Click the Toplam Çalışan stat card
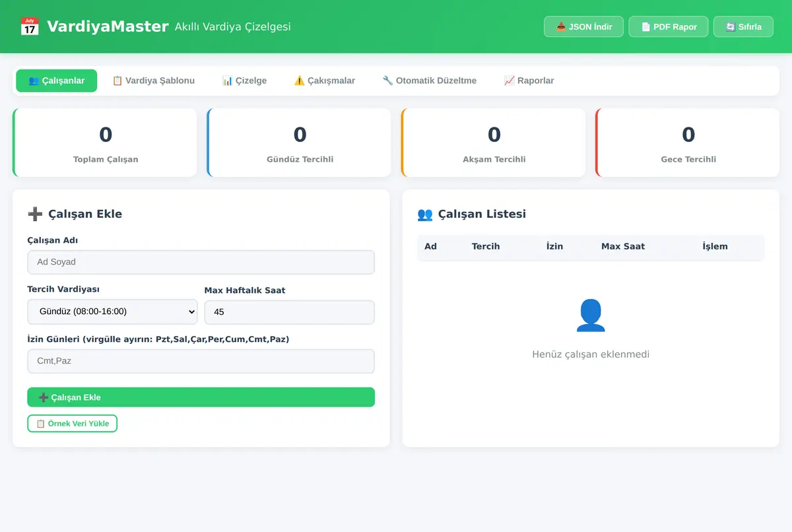Screen dimensions: 792x532 point(105,143)
